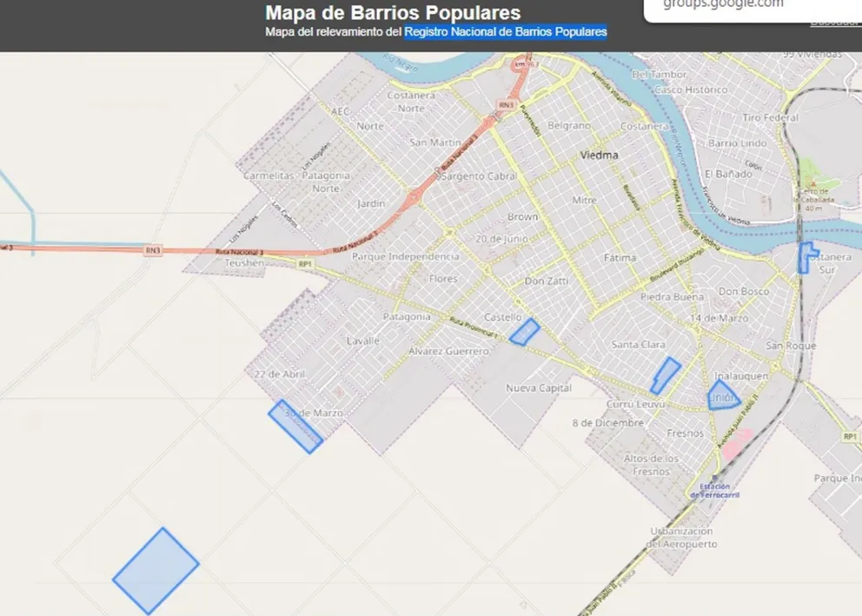The height and width of the screenshot is (616, 862).
Task: Click the Don Bosco label
Action: tap(744, 291)
